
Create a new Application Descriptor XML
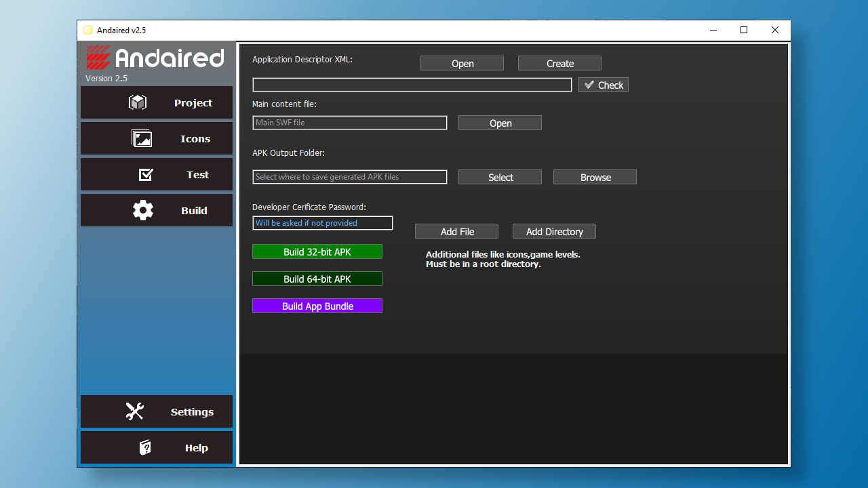tap(559, 63)
